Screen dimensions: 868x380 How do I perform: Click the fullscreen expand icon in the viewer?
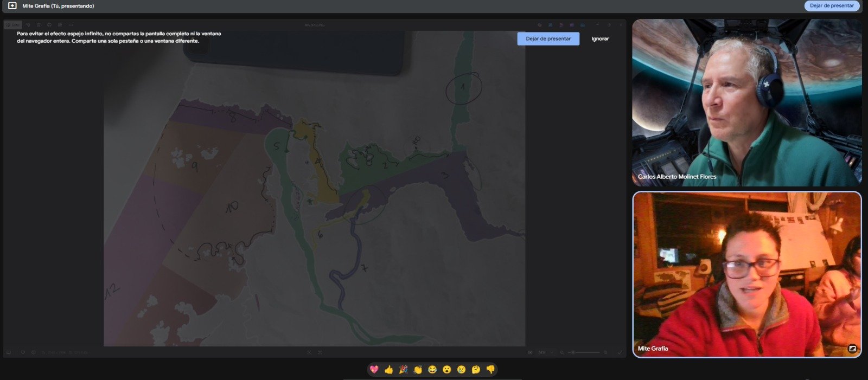(x=620, y=352)
